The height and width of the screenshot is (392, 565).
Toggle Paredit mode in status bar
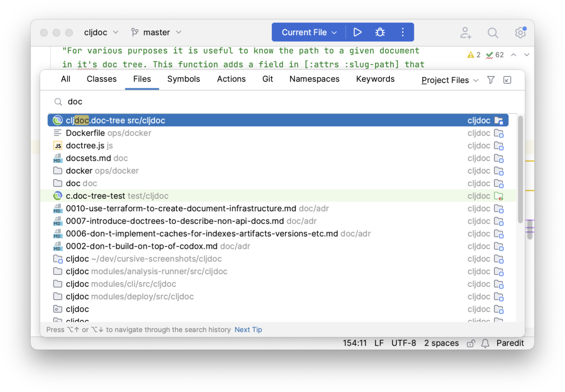[510, 343]
